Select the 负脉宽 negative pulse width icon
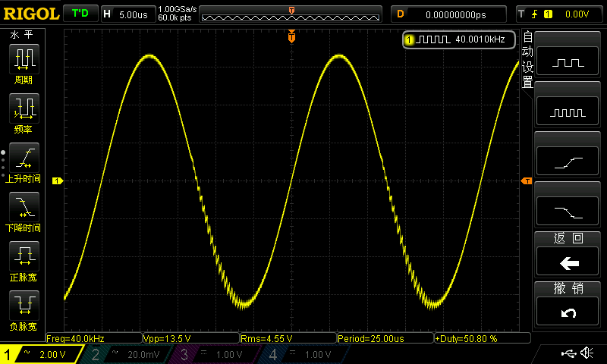The height and width of the screenshot is (364, 607). pyautogui.click(x=24, y=305)
